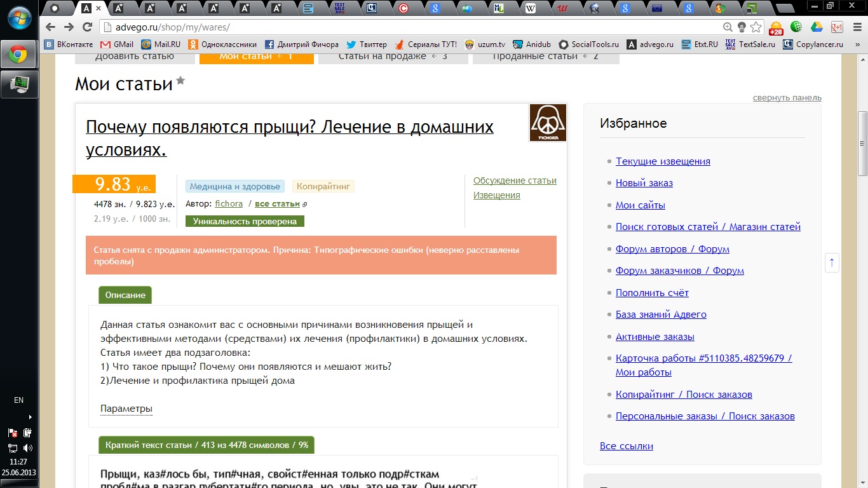
Task: Open author fichora profile link
Action: [229, 204]
